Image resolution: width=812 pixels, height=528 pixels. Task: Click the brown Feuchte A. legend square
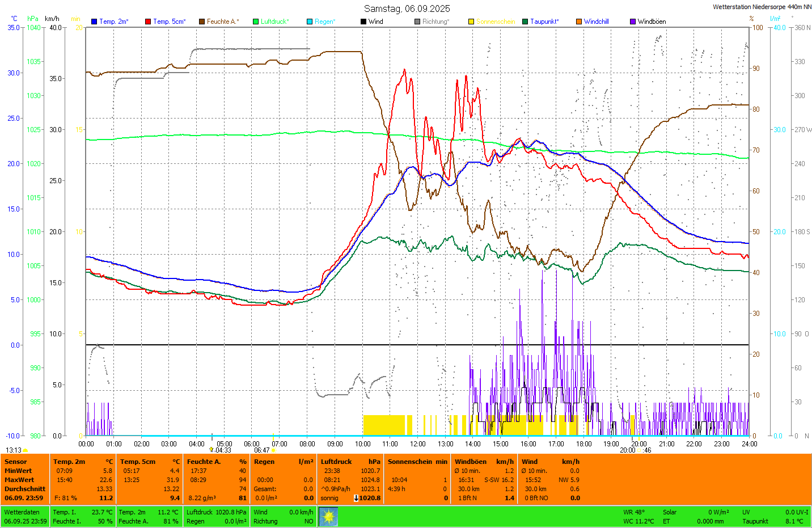[x=202, y=22]
